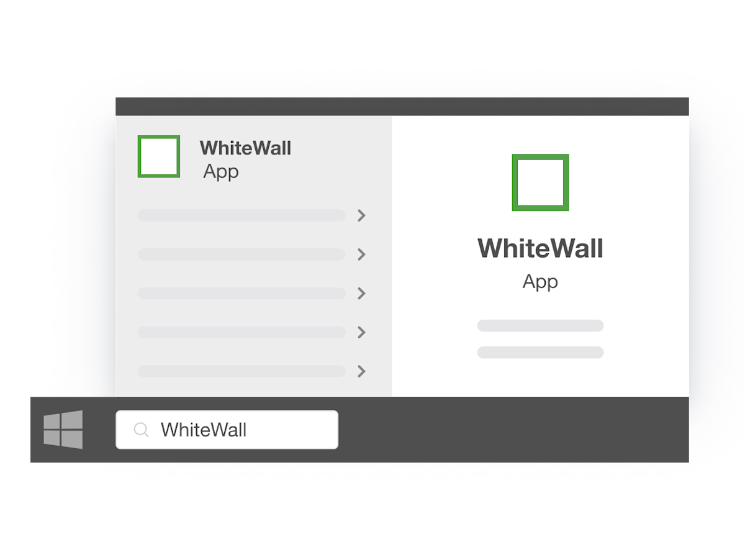Select the second placeholder action in preview pane

[x=540, y=353]
